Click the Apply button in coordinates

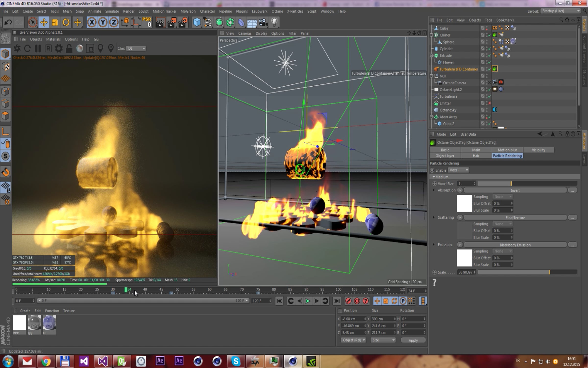pyautogui.click(x=413, y=340)
